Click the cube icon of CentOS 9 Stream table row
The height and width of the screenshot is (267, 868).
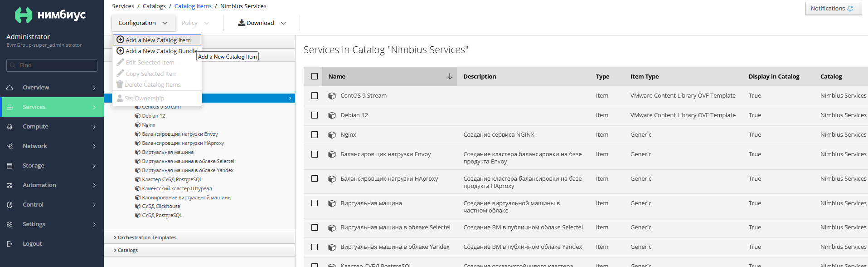pyautogui.click(x=332, y=96)
